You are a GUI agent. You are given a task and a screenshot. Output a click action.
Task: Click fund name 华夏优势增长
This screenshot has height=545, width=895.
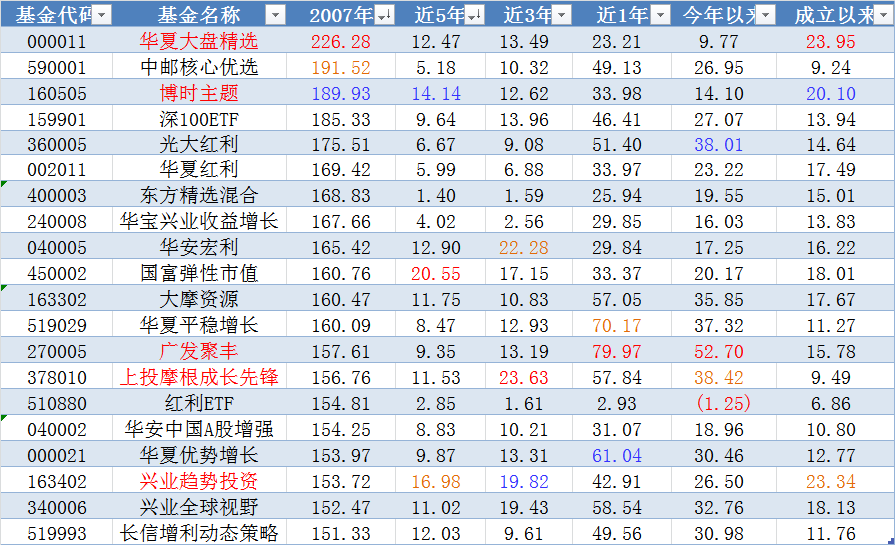199,455
